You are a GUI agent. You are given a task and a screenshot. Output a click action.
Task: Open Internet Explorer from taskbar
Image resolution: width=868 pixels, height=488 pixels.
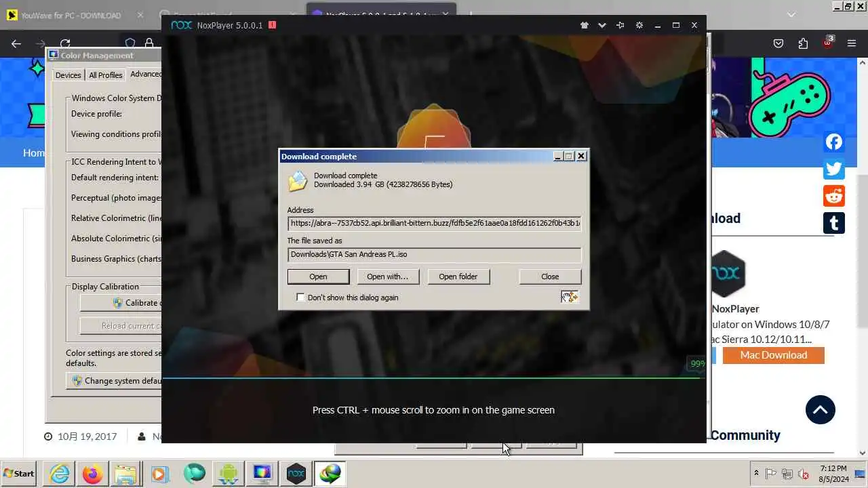60,474
